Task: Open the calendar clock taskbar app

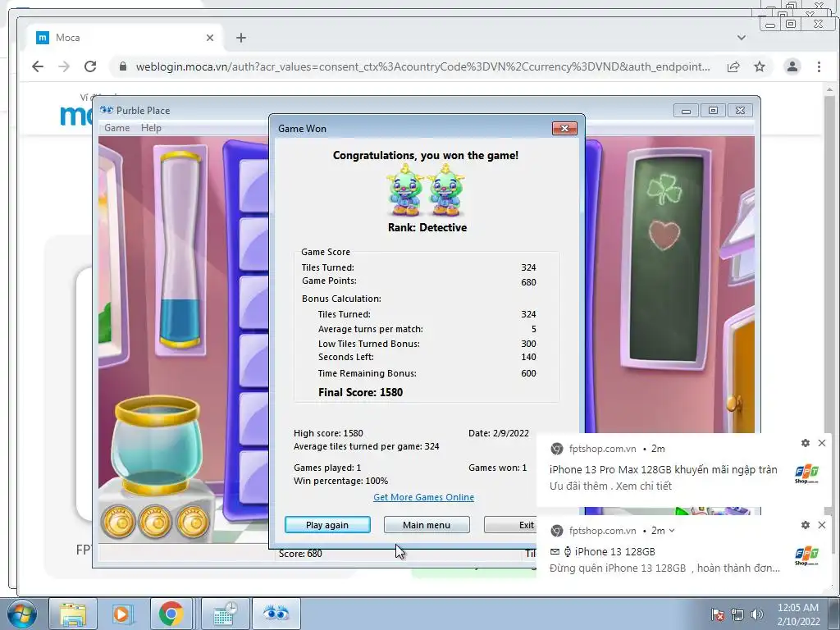Action: point(226,614)
